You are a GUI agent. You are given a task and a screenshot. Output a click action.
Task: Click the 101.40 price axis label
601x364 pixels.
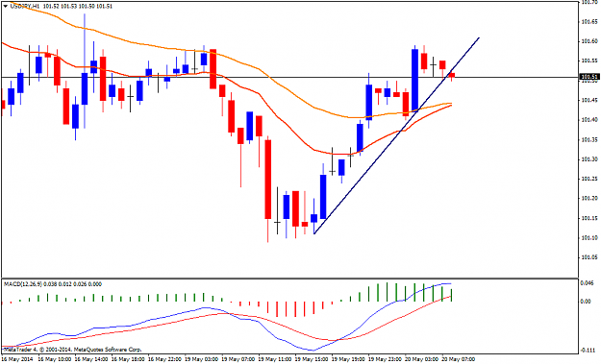pos(589,120)
